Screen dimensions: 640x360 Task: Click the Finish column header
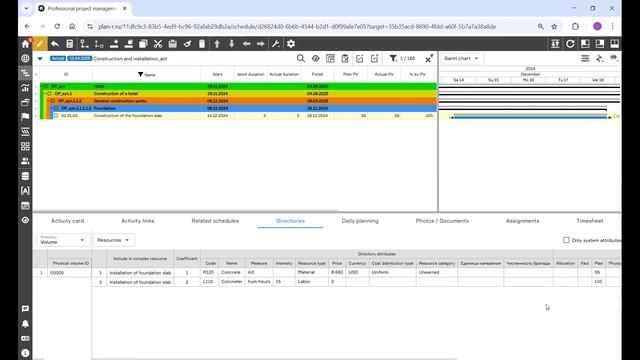(318, 74)
